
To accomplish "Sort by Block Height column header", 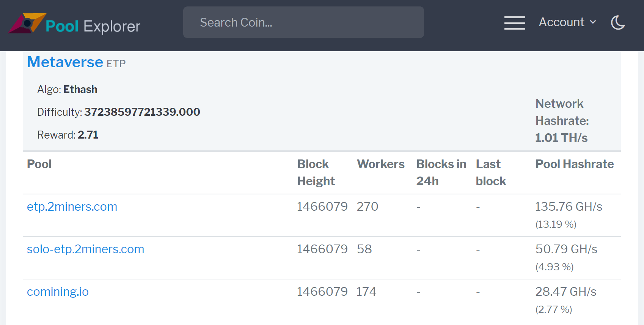I will point(316,172).
